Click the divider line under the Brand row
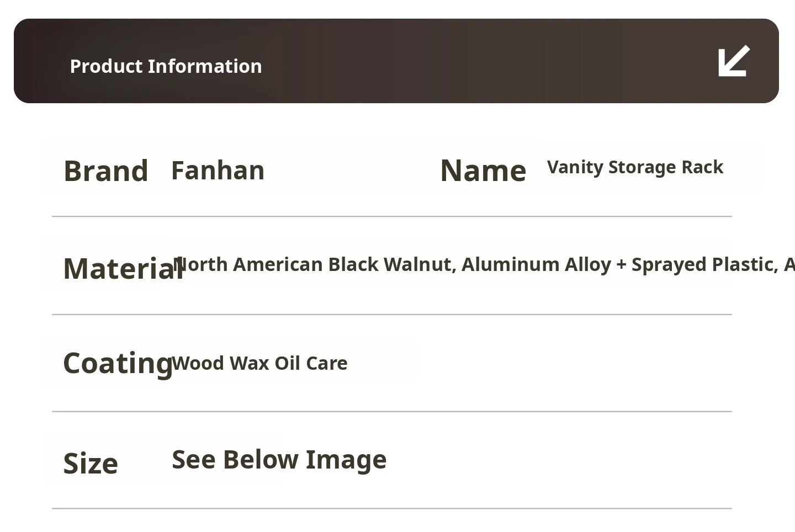 (x=392, y=216)
